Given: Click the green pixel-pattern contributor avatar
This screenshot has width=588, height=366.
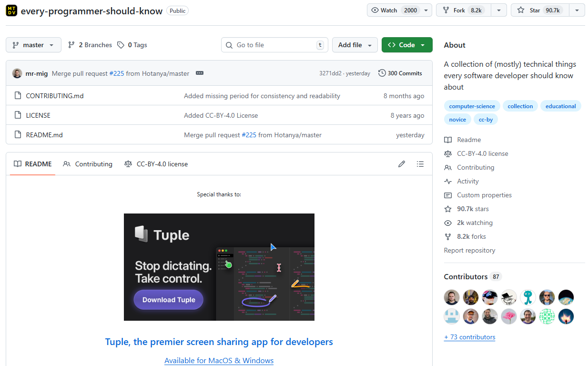Looking at the screenshot, I should click(547, 316).
